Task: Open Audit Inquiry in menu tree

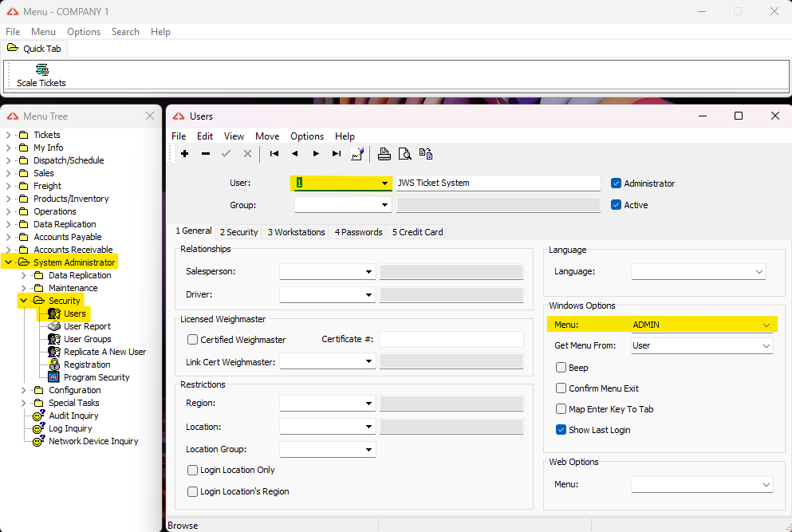Action: pyautogui.click(x=73, y=416)
